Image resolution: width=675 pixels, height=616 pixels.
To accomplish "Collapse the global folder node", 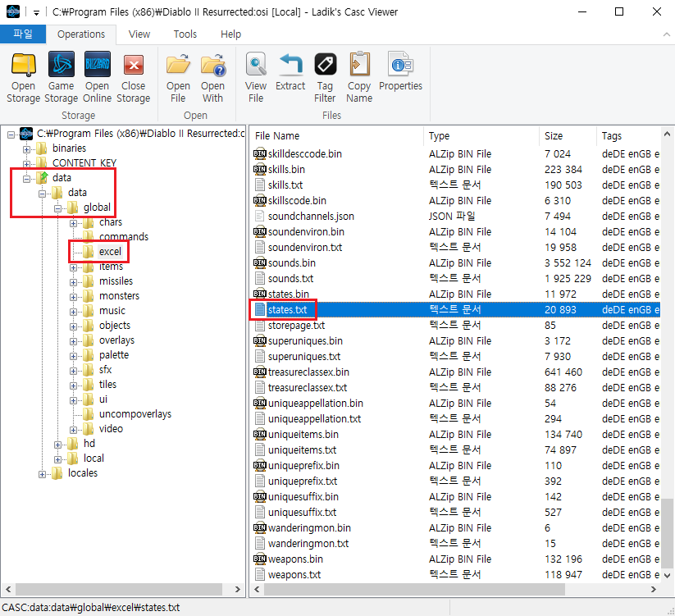I will (x=57, y=208).
